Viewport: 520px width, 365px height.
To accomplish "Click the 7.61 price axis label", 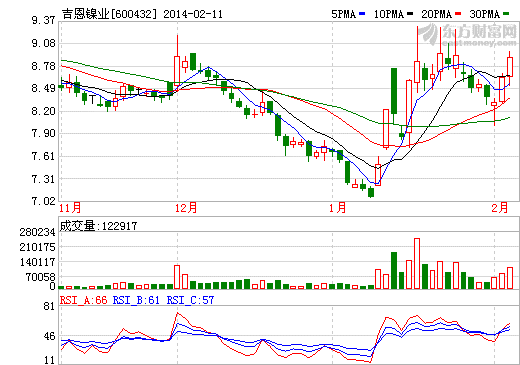I will [x=43, y=156].
